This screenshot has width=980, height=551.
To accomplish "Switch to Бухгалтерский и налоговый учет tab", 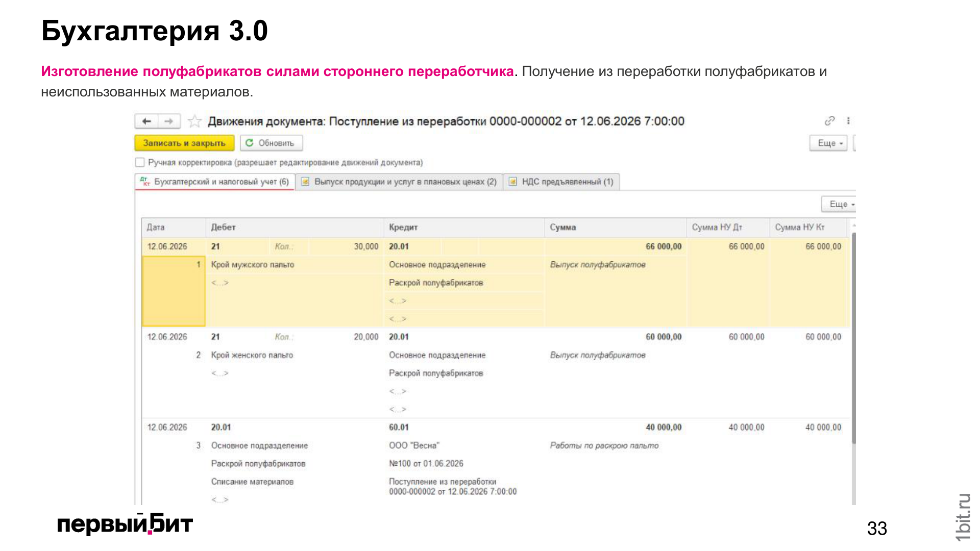I will [x=215, y=182].
